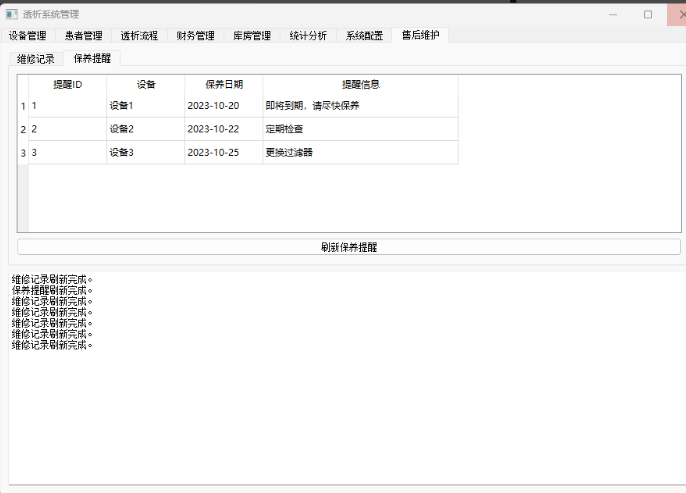This screenshot has width=686, height=493.
Task: Select row header 1 in the table
Action: pos(23,106)
